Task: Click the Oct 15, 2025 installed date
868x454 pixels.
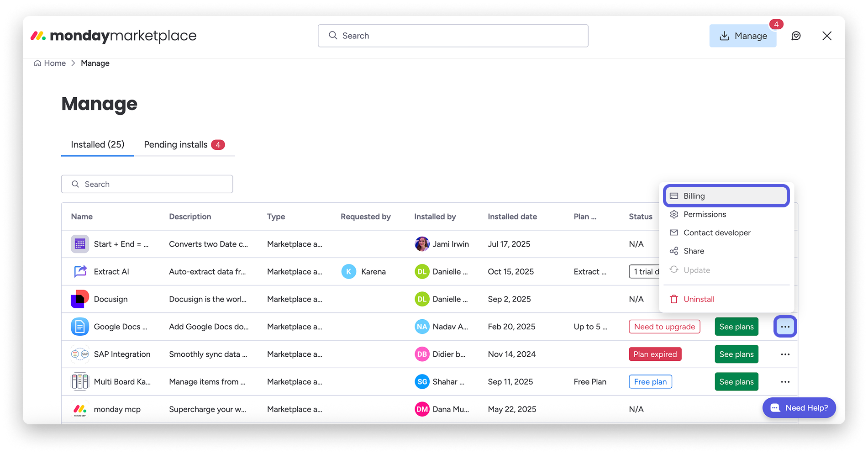Action: 511,271
